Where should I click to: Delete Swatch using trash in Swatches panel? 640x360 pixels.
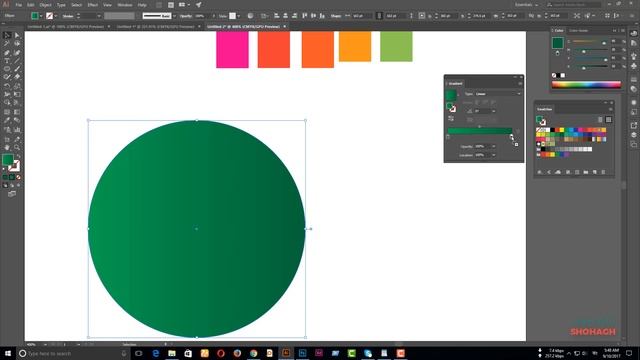click(604, 172)
